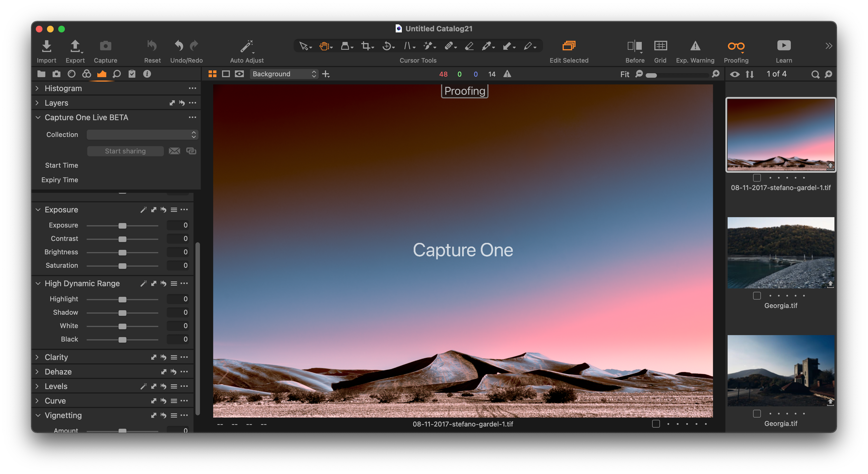Click the Edit Selected icon

click(569, 46)
